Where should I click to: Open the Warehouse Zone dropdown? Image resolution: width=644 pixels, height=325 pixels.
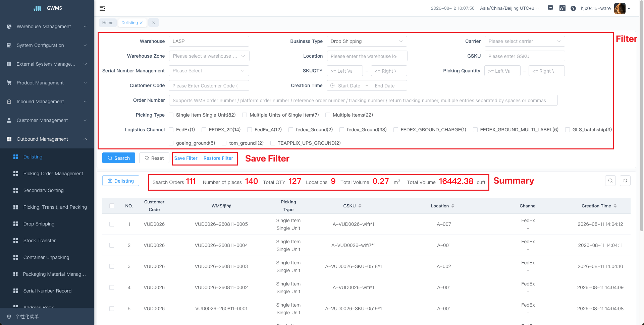209,56
